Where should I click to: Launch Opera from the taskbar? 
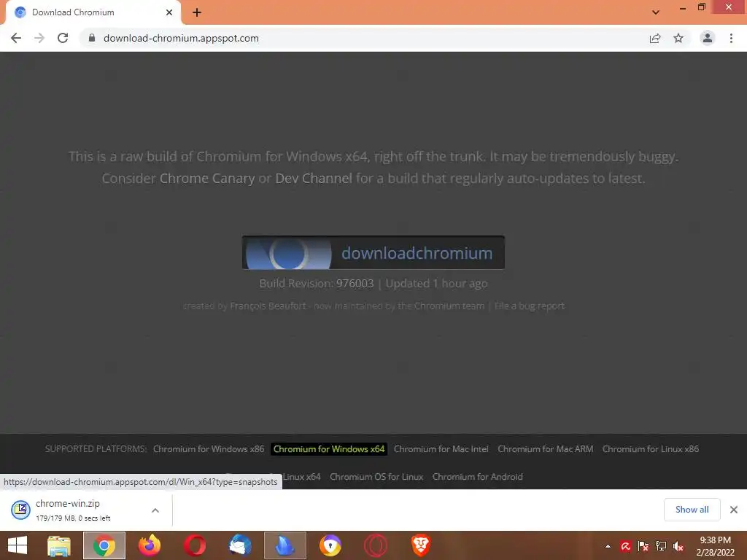click(x=195, y=545)
